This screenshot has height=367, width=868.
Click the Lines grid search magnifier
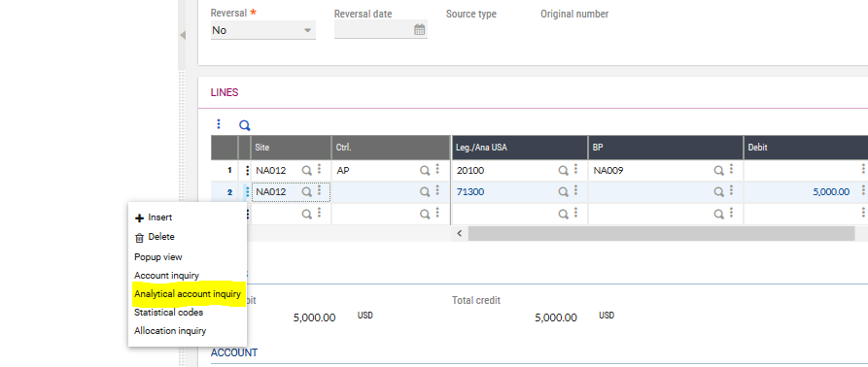(244, 125)
